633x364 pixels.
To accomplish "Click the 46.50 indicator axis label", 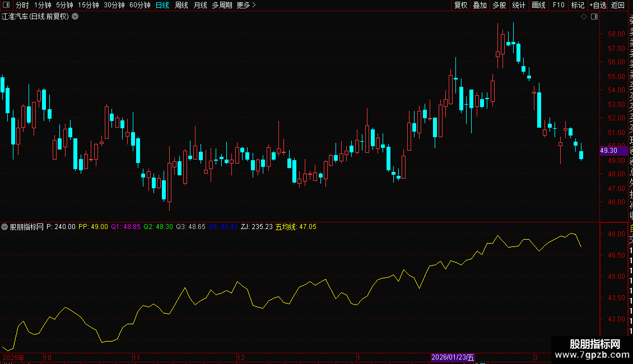I will pyautogui.click(x=616, y=255).
